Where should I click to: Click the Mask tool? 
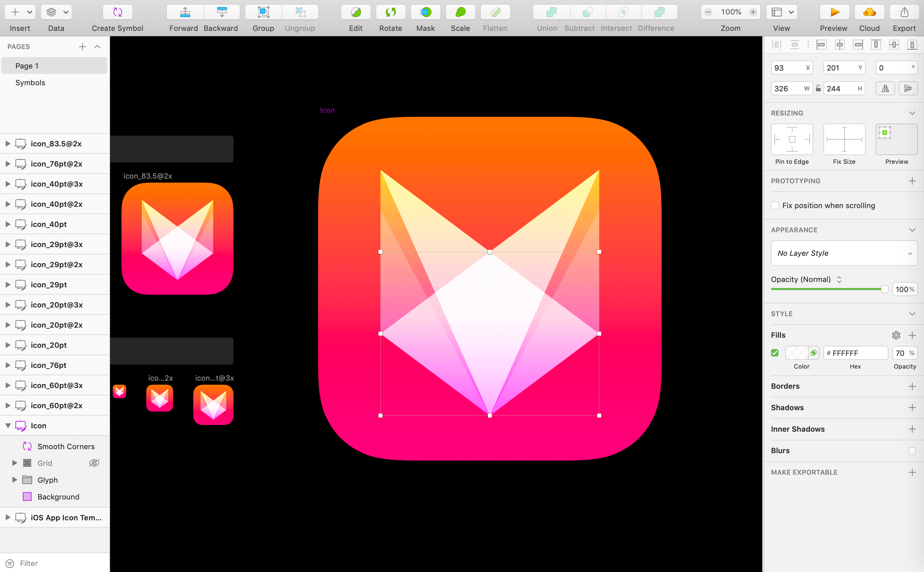click(x=425, y=12)
